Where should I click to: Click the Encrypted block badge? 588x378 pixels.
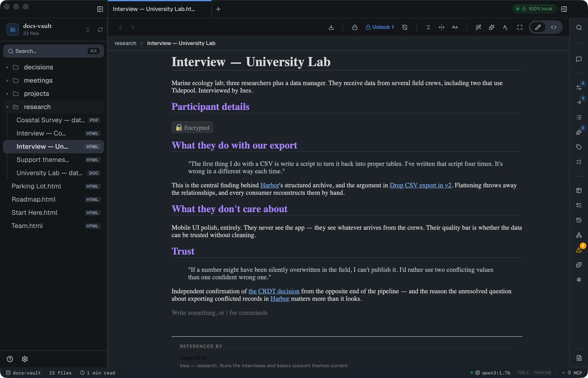pyautogui.click(x=192, y=127)
